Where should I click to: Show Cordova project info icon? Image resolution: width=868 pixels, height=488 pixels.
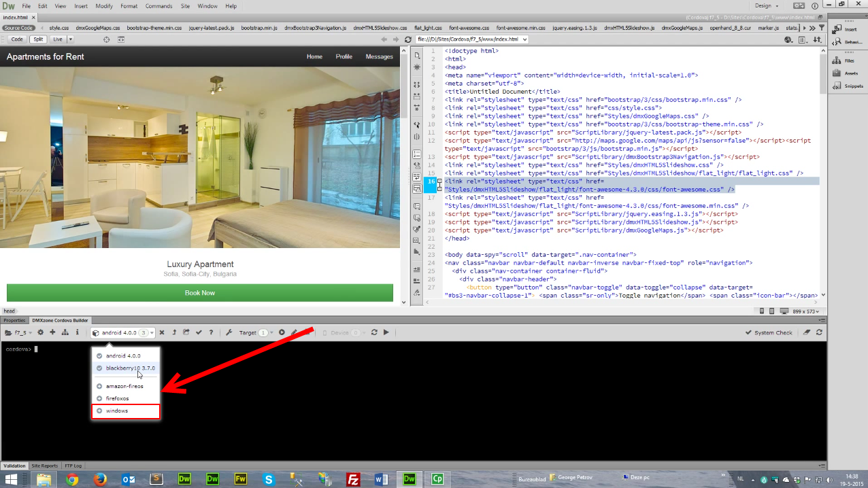78,332
